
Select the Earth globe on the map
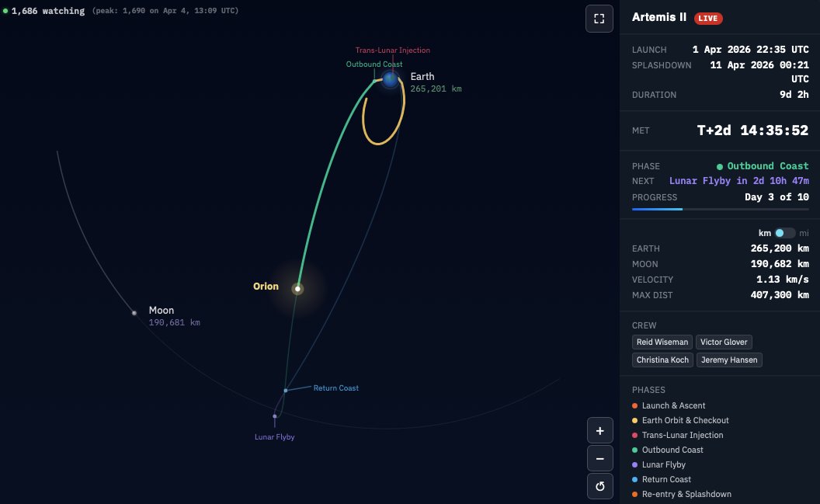(390, 79)
